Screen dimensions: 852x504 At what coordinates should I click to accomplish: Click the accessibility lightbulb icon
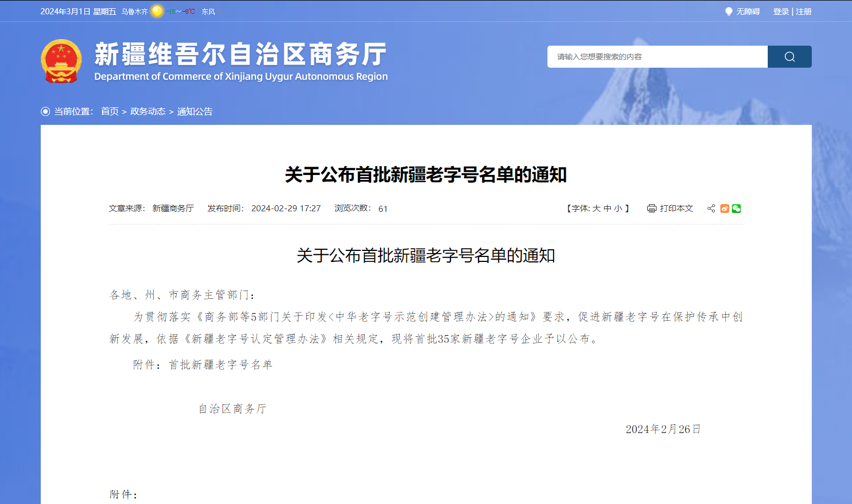(x=729, y=12)
